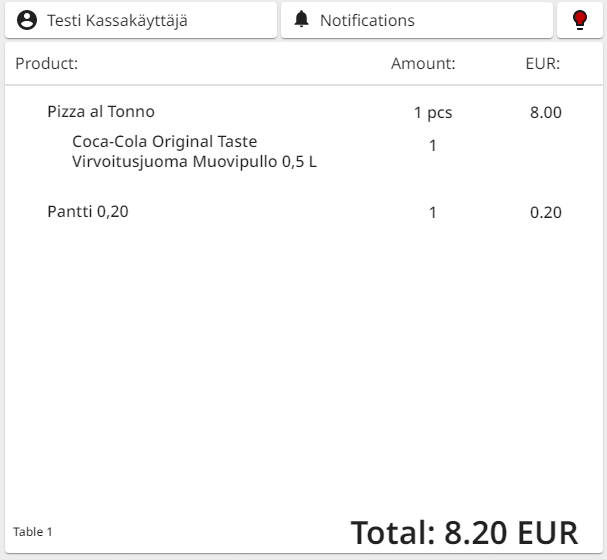Click the 1 pcs amount for pizza
Image resolution: width=607 pixels, height=560 pixels.
click(x=433, y=112)
